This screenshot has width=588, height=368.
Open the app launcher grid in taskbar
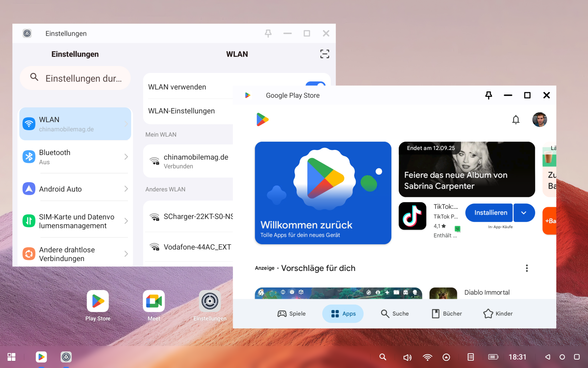pos(12,357)
